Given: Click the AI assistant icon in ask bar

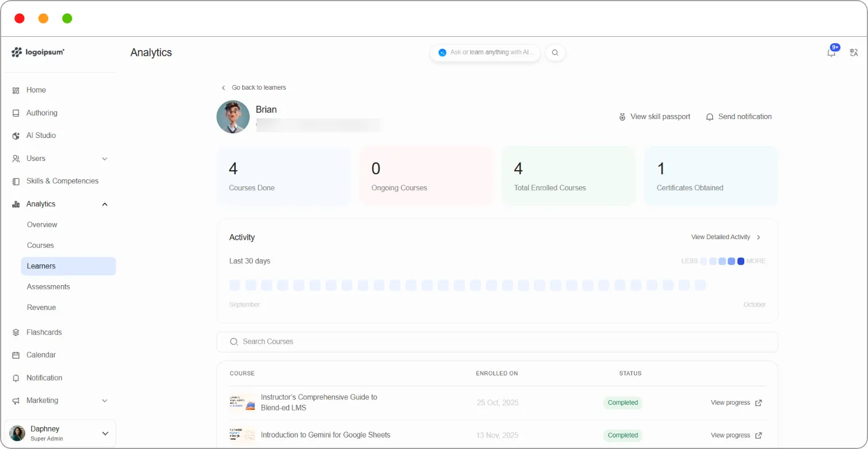Looking at the screenshot, I should 442,52.
